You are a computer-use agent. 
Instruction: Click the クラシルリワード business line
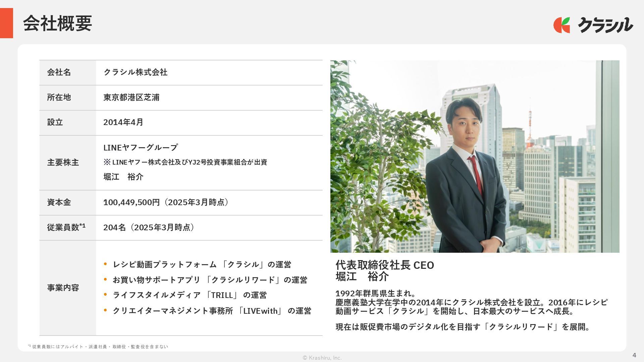(210, 280)
